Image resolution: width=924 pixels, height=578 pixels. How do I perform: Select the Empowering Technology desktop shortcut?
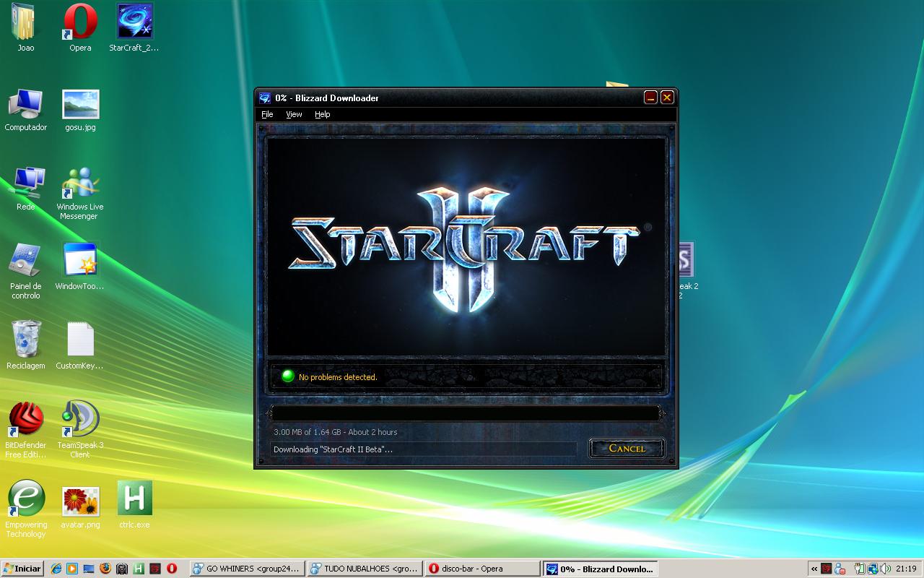(26, 509)
